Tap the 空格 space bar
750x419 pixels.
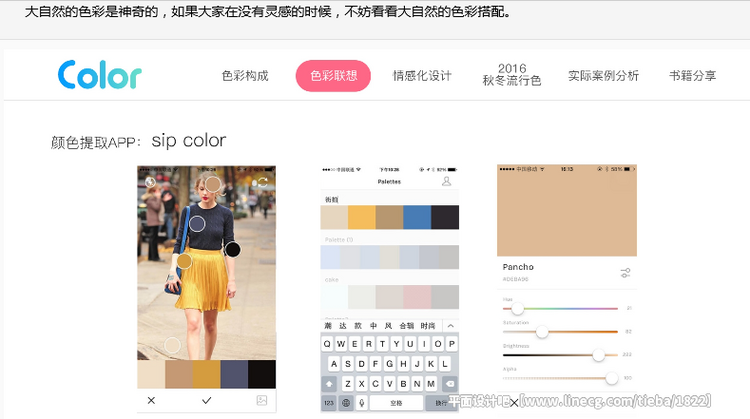(x=397, y=403)
